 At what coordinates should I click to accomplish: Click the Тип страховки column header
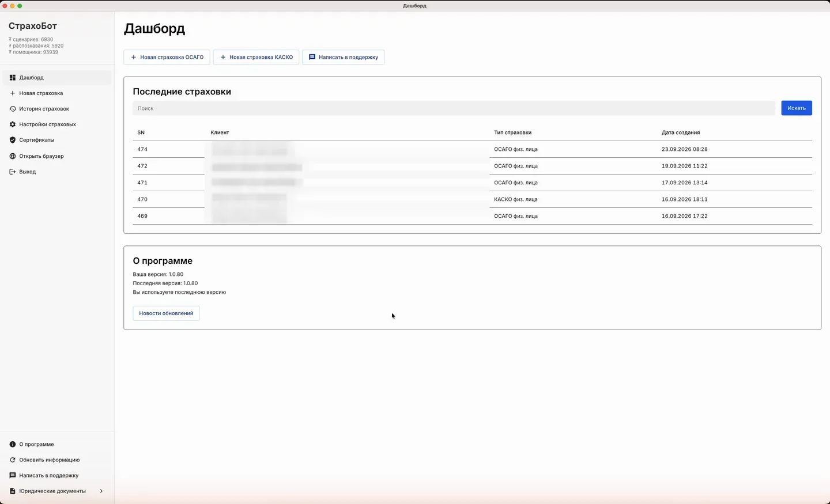(x=513, y=133)
